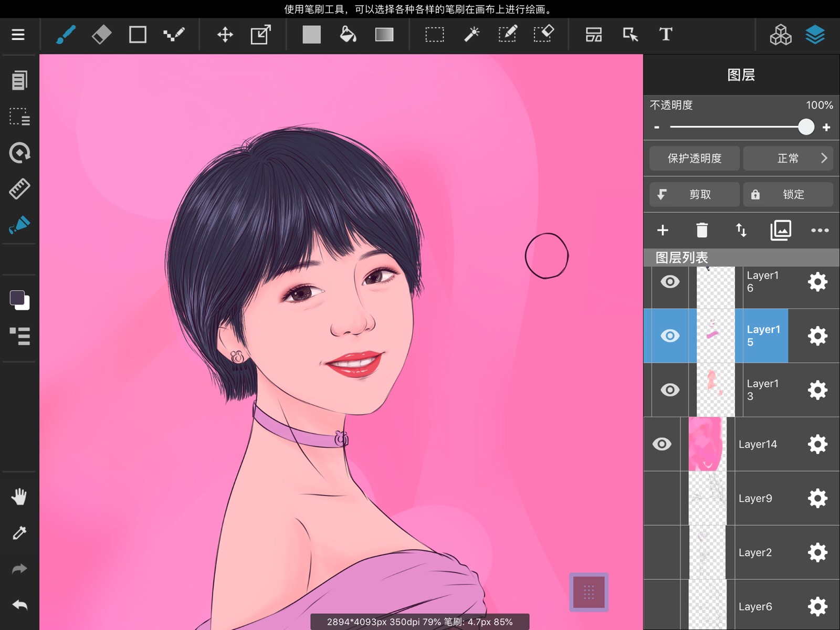Click the Undo arrow
Image resolution: width=840 pixels, height=630 pixels.
(x=19, y=605)
